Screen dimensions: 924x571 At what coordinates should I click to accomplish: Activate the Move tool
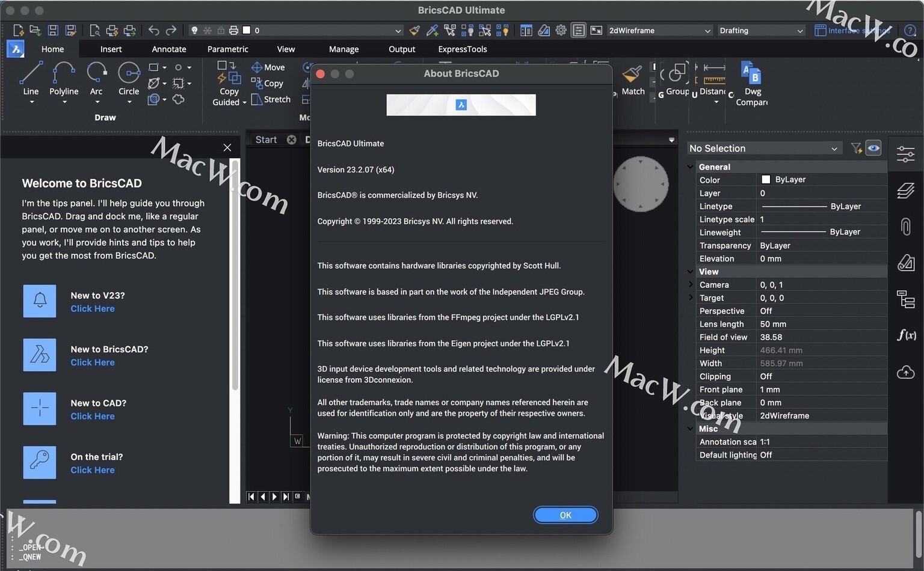click(x=268, y=67)
